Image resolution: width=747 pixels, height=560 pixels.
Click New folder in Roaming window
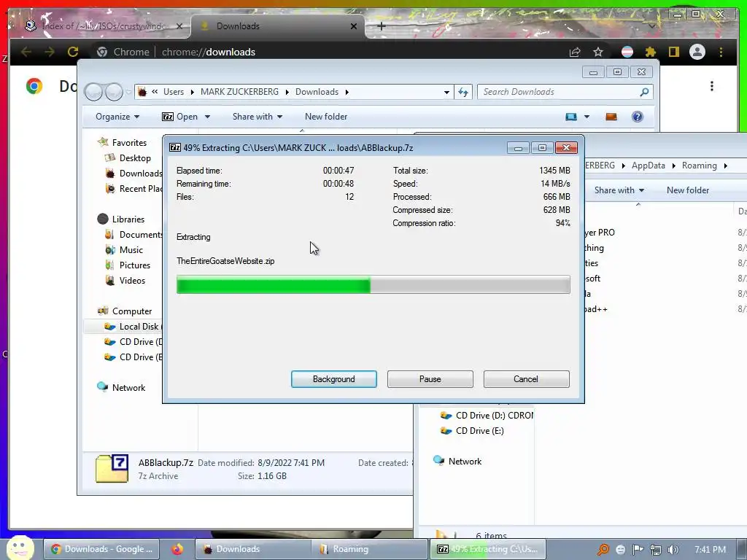click(x=687, y=190)
